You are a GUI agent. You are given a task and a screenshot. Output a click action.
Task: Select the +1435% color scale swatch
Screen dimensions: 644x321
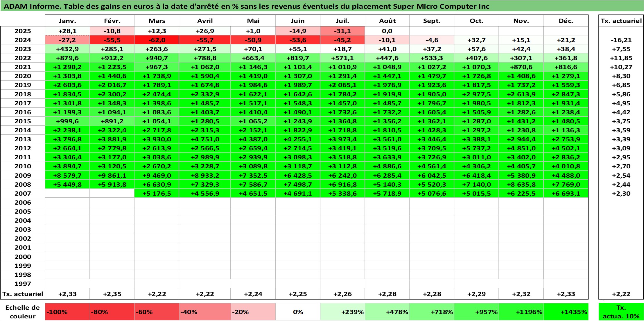pos(566,312)
